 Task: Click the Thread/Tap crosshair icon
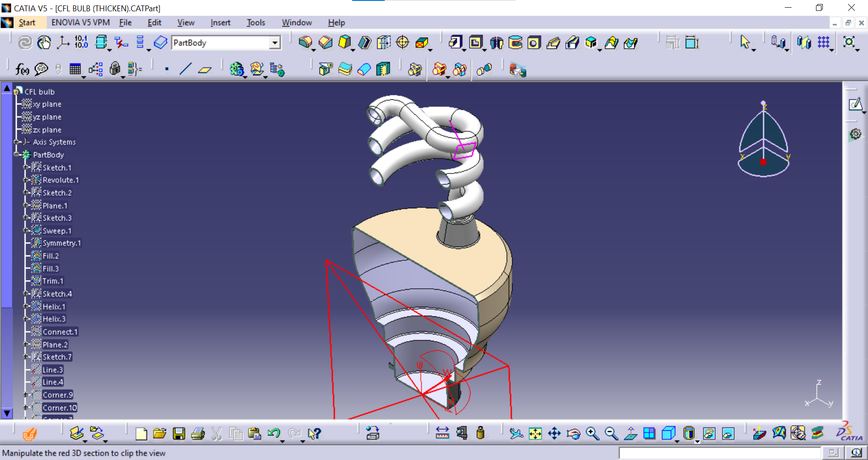[402, 42]
